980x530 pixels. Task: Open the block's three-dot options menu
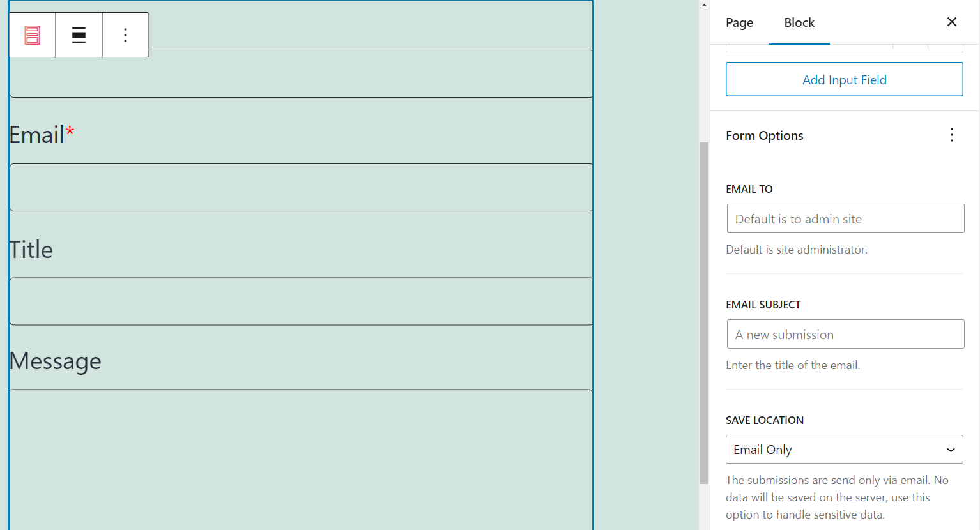pos(125,34)
